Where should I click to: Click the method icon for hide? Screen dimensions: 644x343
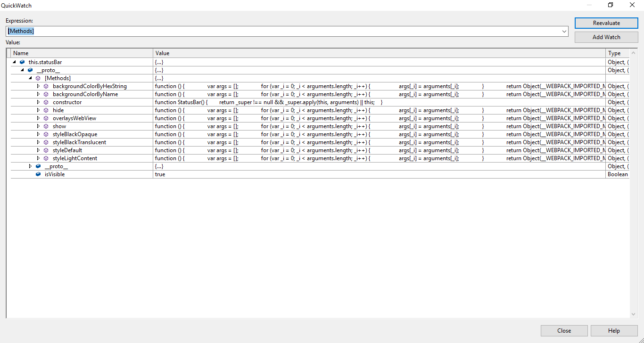click(x=46, y=110)
